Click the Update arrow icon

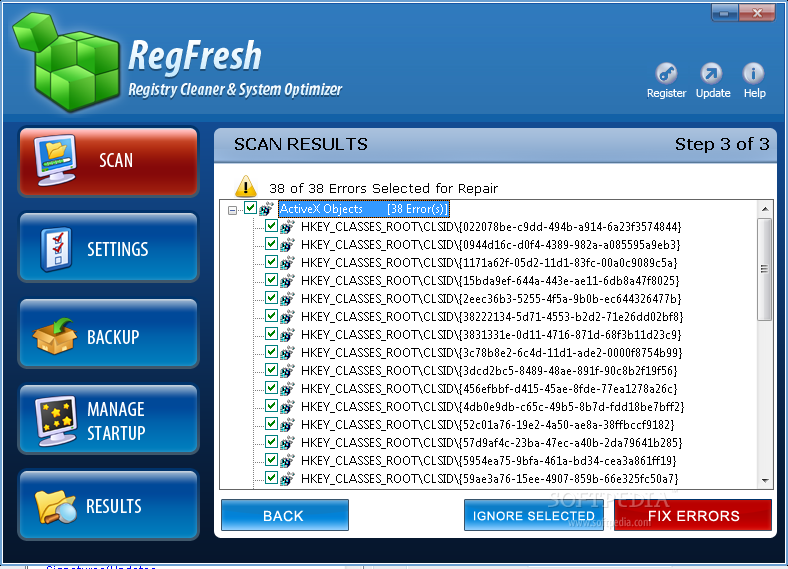coord(712,74)
